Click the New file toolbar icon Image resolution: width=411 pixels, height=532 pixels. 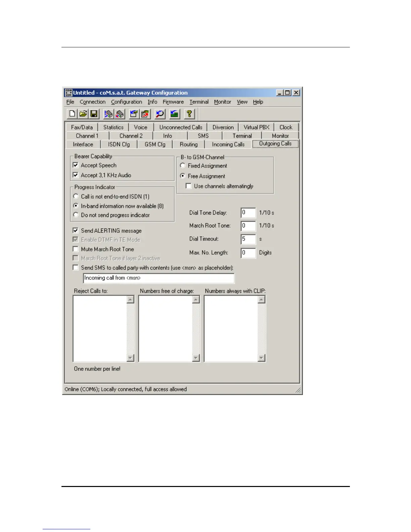72,114
